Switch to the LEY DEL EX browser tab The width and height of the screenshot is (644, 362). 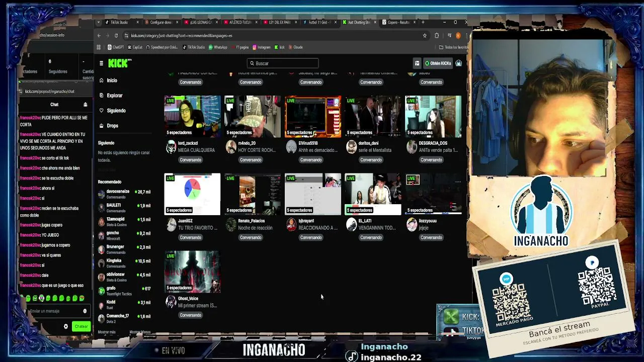[x=279, y=22]
